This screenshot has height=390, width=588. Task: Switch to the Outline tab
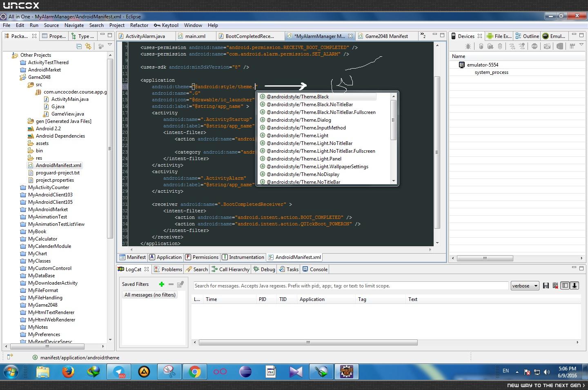tap(527, 36)
